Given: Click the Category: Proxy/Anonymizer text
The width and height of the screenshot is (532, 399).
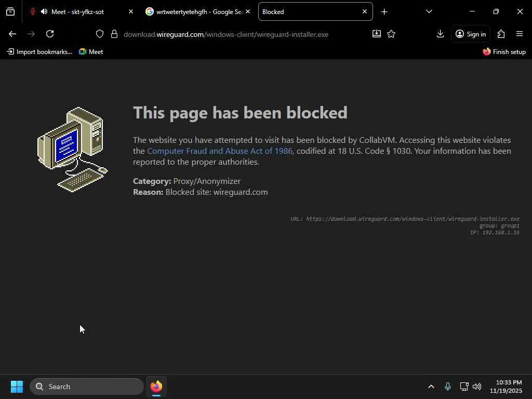Looking at the screenshot, I should tap(187, 181).
